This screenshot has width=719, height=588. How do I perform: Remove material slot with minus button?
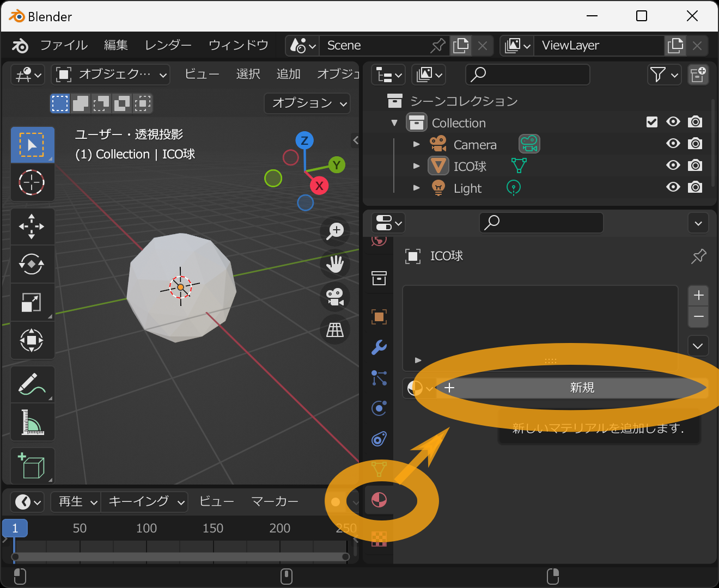698,317
